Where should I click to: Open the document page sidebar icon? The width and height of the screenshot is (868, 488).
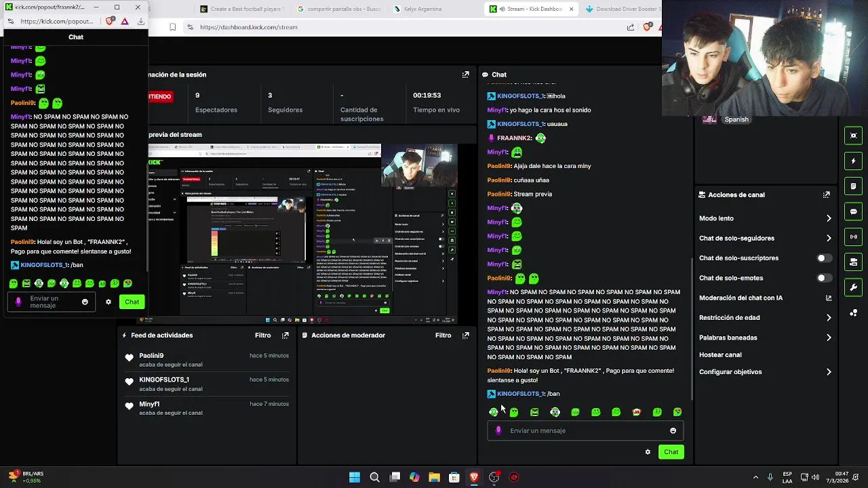[854, 186]
